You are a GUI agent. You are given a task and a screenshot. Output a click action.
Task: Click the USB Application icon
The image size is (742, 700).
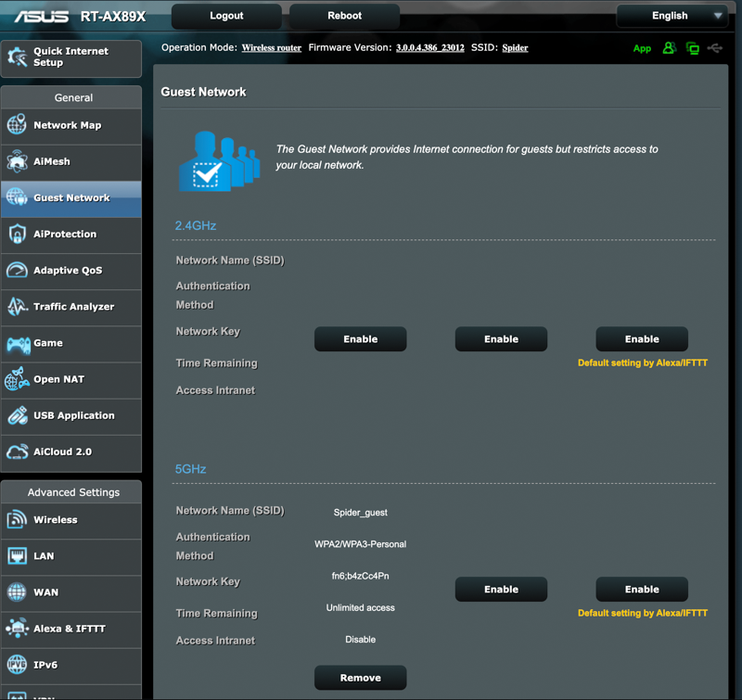click(x=18, y=415)
